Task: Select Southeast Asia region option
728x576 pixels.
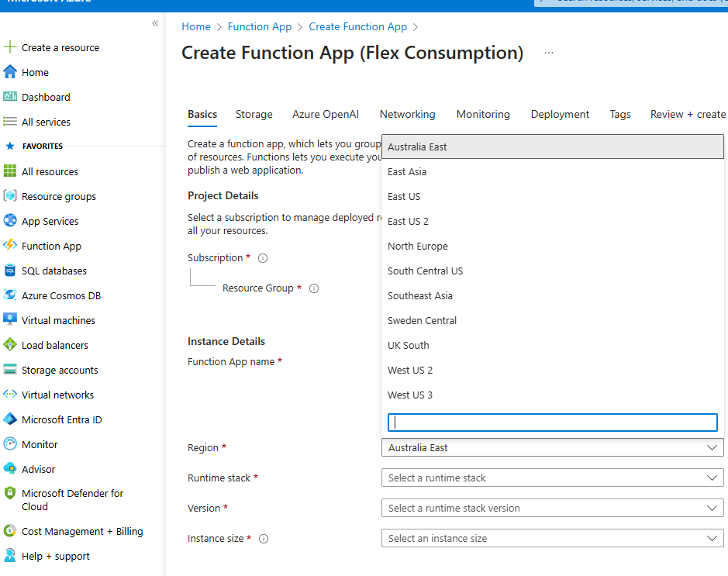Action: (553, 295)
